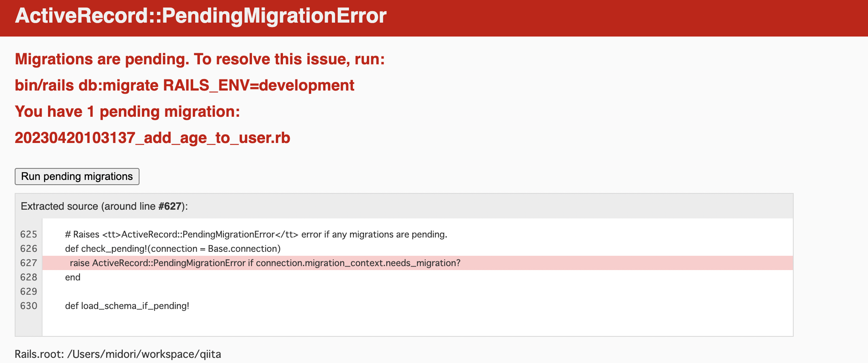Image resolution: width=868 pixels, height=363 pixels.
Task: Select the ActiveRecord::PendingMigrationError header title
Action: click(201, 16)
